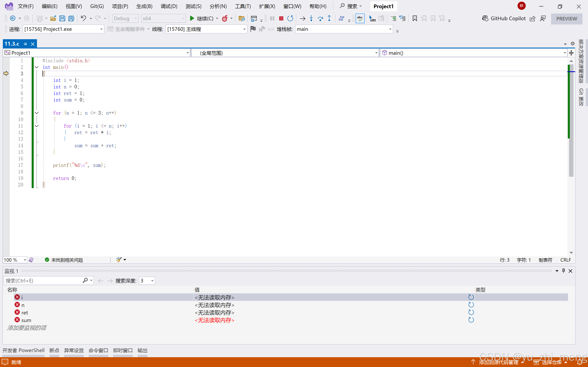Refresh the value of watch variable i
This screenshot has width=588, height=367.
[x=471, y=297]
